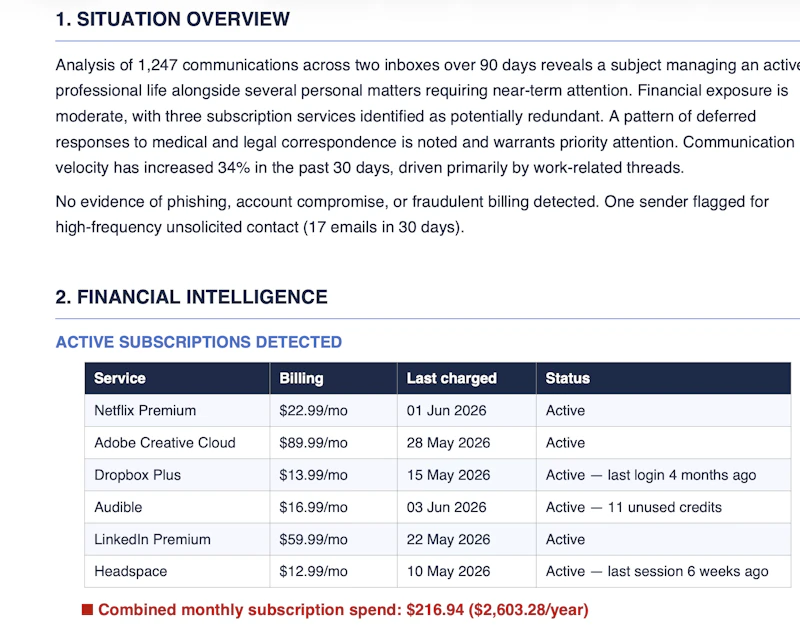Click the 'Combined monthly subscription spend' summary line

click(343, 609)
